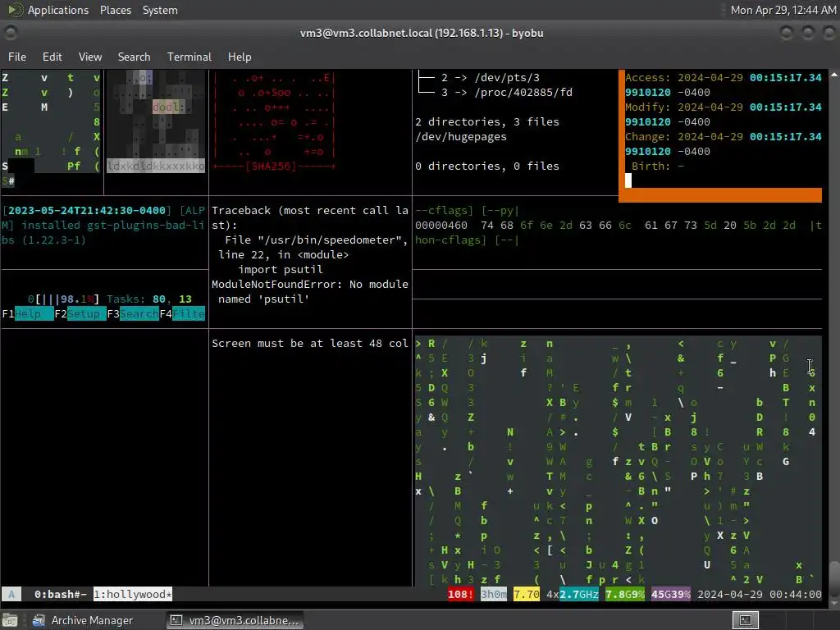
Task: Open the Places menu in top panel
Action: pos(116,10)
